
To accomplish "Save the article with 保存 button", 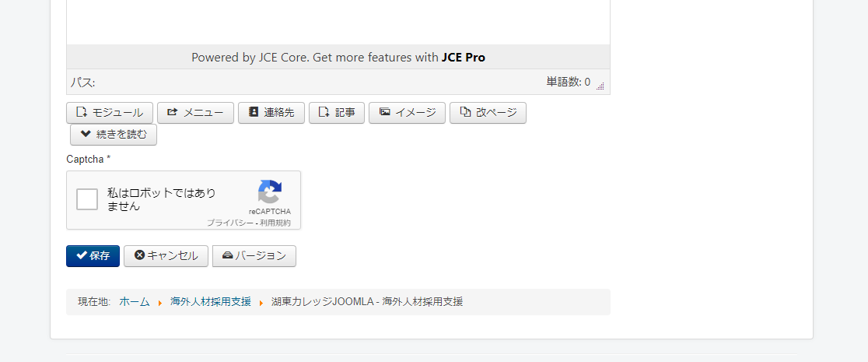I will (x=93, y=256).
